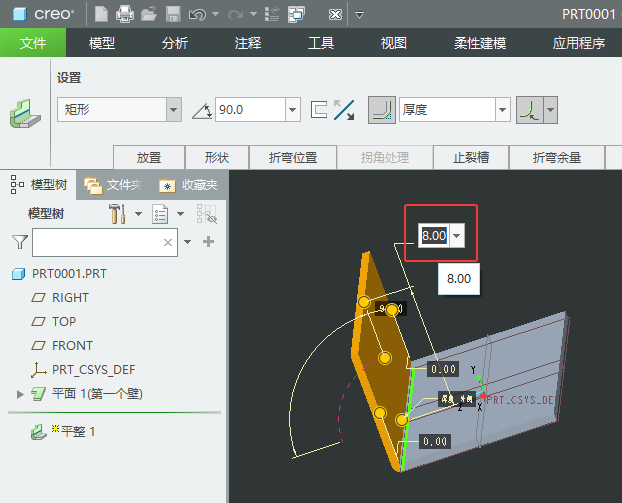The width and height of the screenshot is (622, 503).
Task: Open the tree display options dropdown arrow
Action: pyautogui.click(x=180, y=214)
